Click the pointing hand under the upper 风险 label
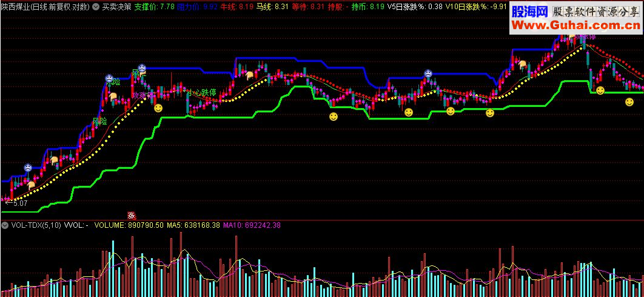 click(x=113, y=96)
